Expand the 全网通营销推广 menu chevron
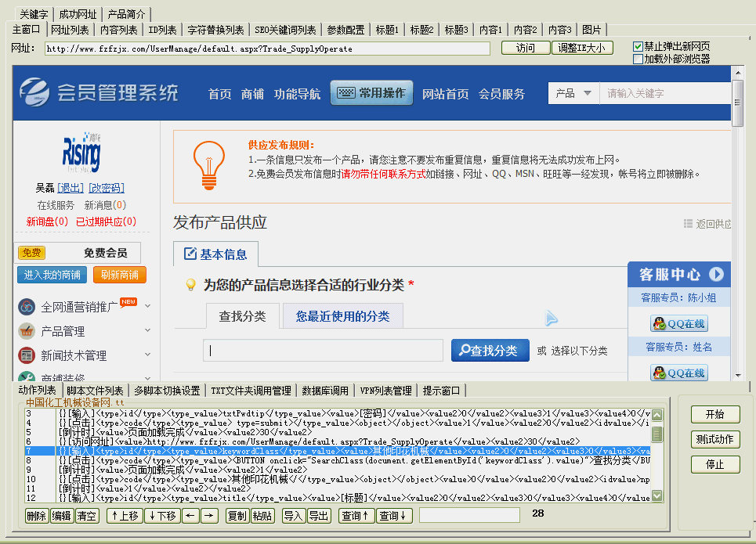The height and width of the screenshot is (544, 756). pos(148,306)
